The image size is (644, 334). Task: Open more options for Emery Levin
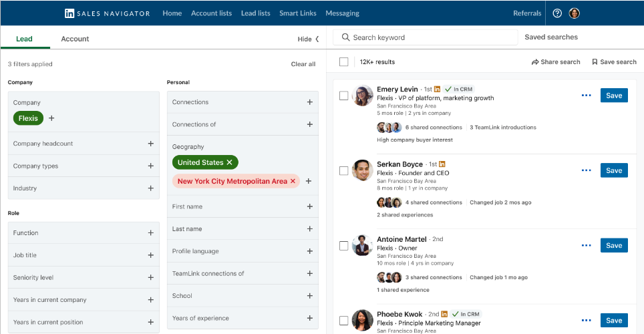pos(586,96)
